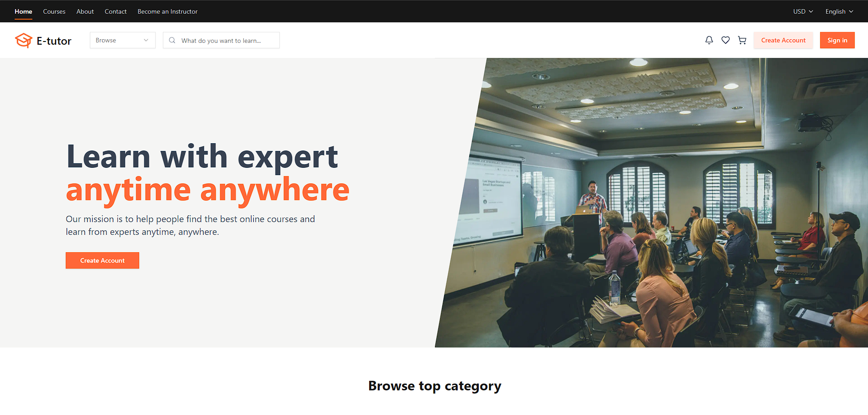Screen dimensions: 868x415
Task: Click the magnifying glass search icon
Action: coord(172,41)
